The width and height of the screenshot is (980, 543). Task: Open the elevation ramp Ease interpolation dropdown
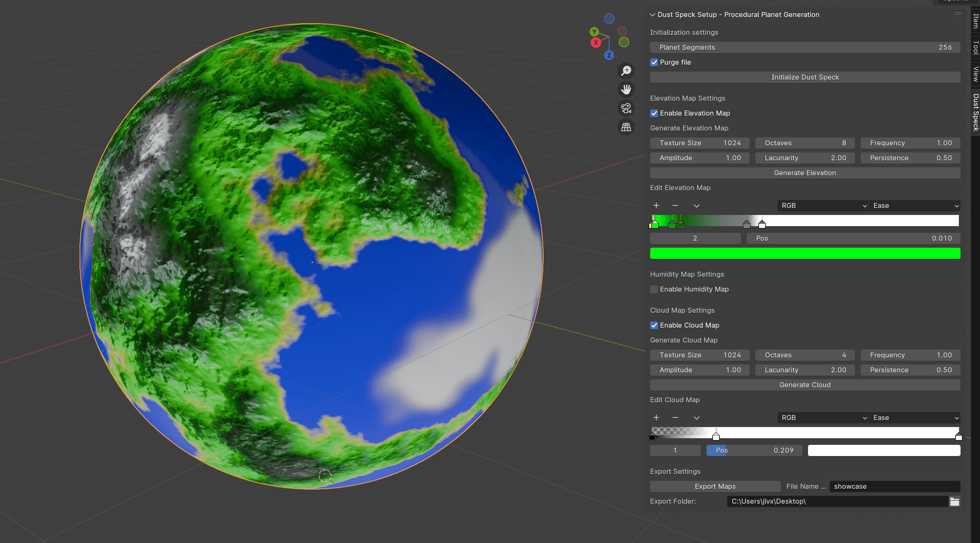point(915,205)
